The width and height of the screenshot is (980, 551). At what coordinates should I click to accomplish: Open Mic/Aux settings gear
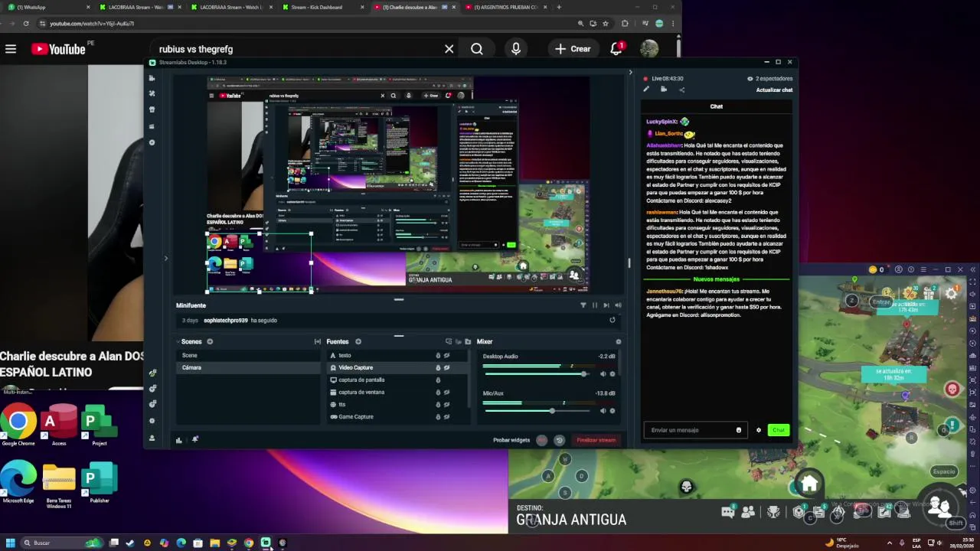pos(612,411)
